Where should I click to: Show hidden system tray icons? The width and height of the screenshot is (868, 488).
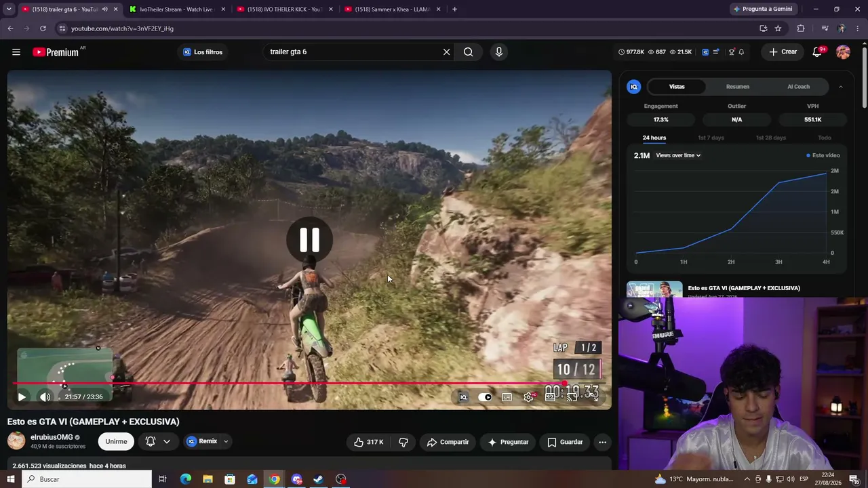(747, 479)
